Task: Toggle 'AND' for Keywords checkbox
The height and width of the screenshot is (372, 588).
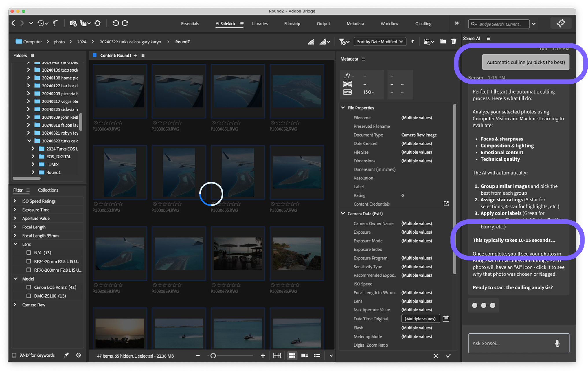Action: 14,355
